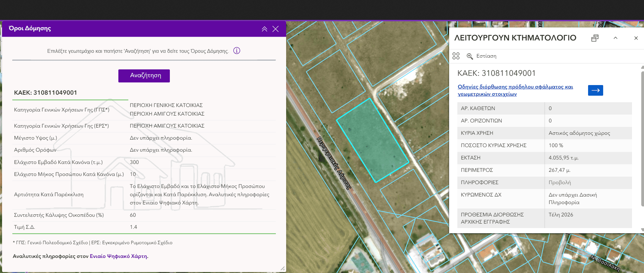Click the highlighted teal parcel on the map

pyautogui.click(x=372, y=141)
